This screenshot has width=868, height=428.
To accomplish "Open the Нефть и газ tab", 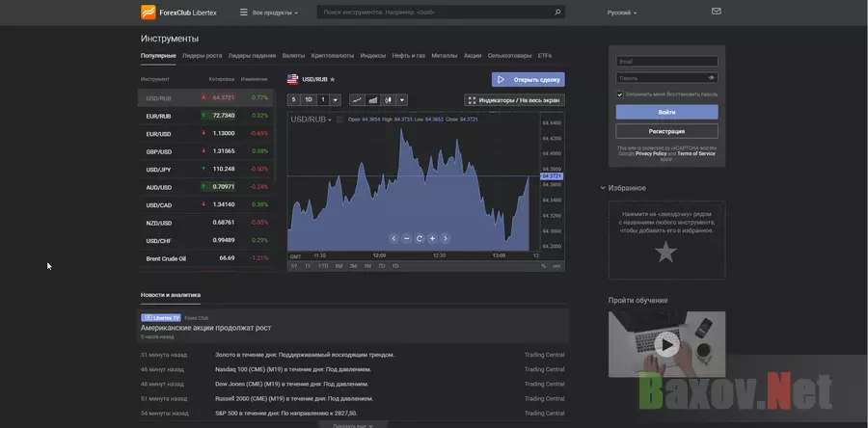I will pyautogui.click(x=409, y=55).
